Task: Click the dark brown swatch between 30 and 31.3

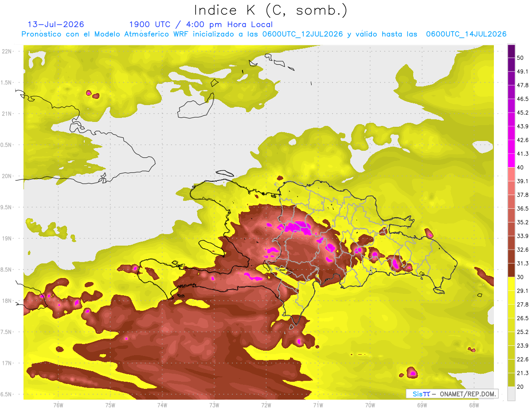Action: click(x=511, y=270)
